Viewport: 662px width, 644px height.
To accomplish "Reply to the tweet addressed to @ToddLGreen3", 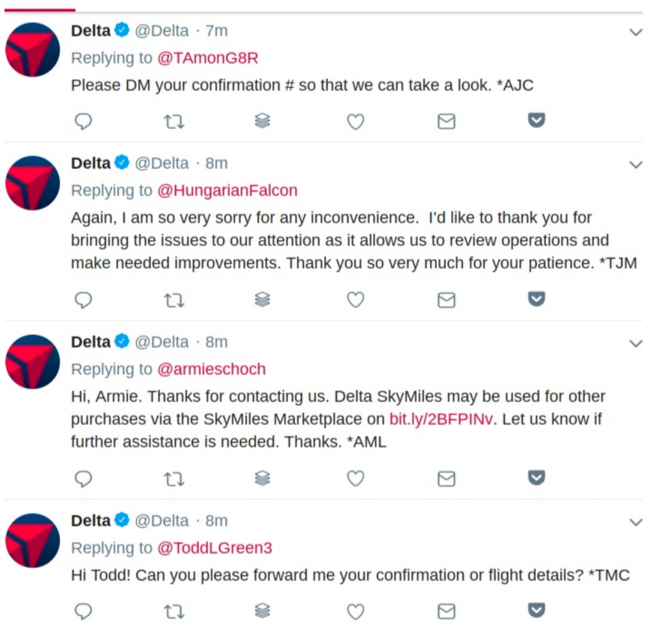I will [83, 611].
